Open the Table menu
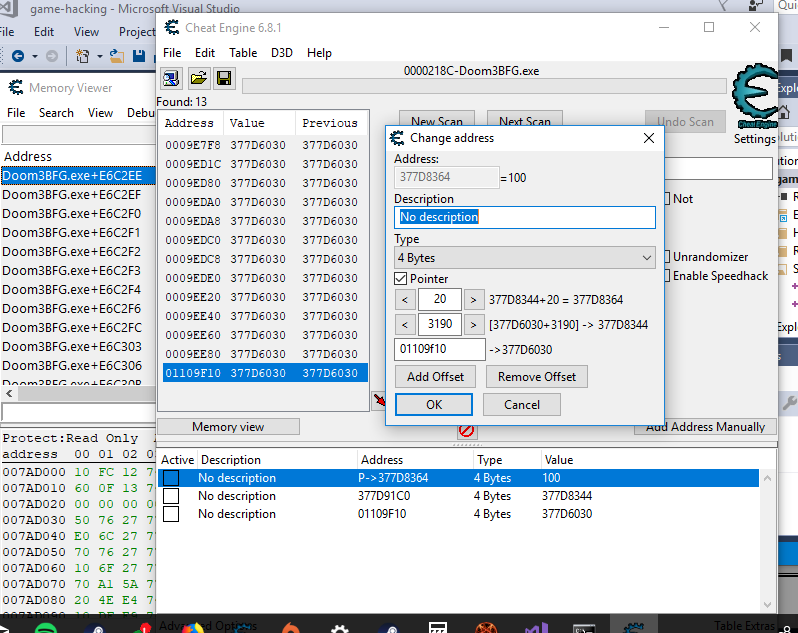The width and height of the screenshot is (798, 633). point(243,52)
